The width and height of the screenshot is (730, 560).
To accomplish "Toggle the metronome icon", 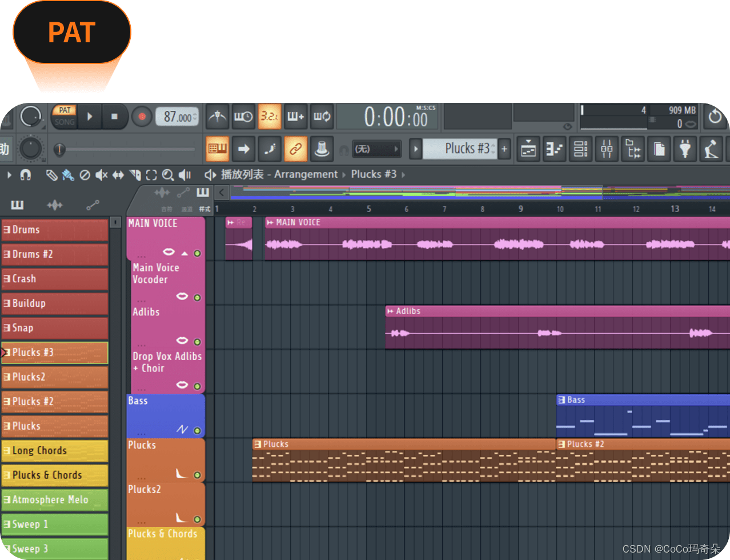I will pyautogui.click(x=217, y=117).
